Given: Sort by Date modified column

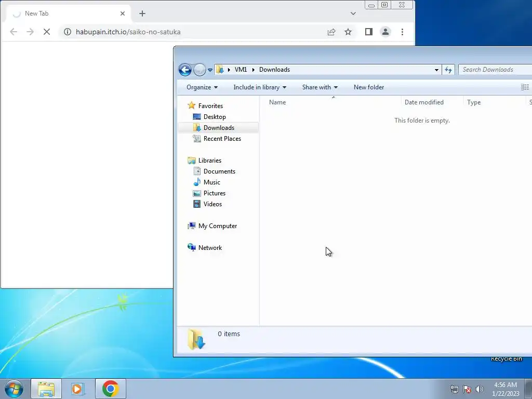Looking at the screenshot, I should pos(432,102).
